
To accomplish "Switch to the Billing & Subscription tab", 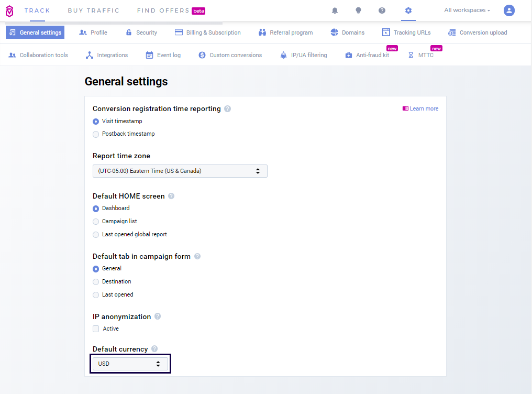I will pyautogui.click(x=208, y=32).
